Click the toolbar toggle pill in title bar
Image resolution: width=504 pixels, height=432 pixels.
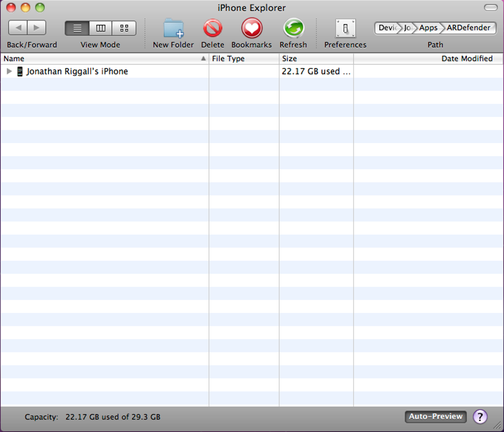tap(491, 7)
